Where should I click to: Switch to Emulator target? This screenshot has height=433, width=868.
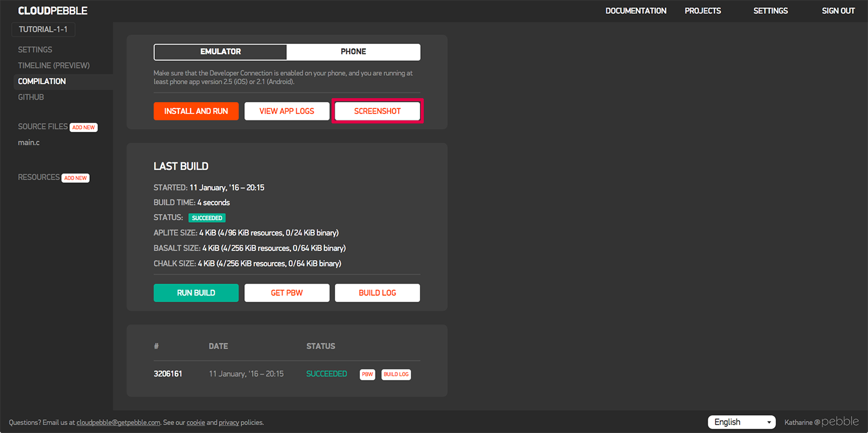(221, 52)
